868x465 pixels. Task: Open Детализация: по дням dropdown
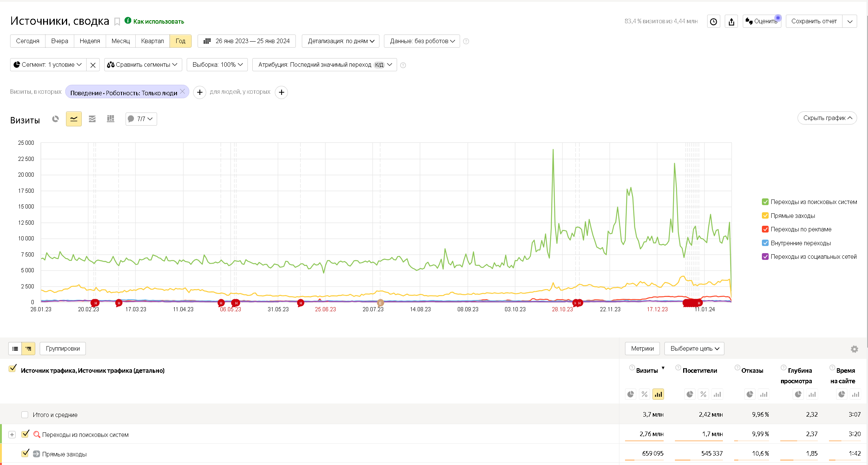(x=340, y=41)
